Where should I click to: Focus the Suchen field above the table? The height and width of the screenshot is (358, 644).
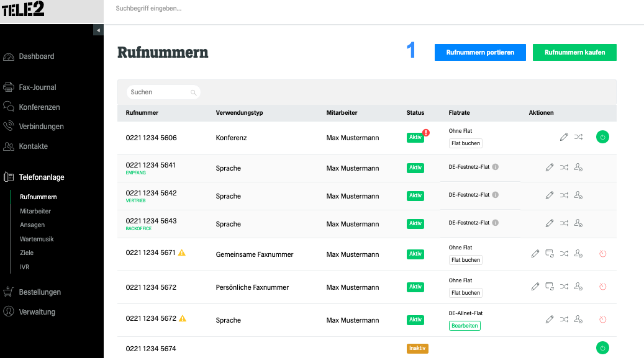[x=163, y=92]
